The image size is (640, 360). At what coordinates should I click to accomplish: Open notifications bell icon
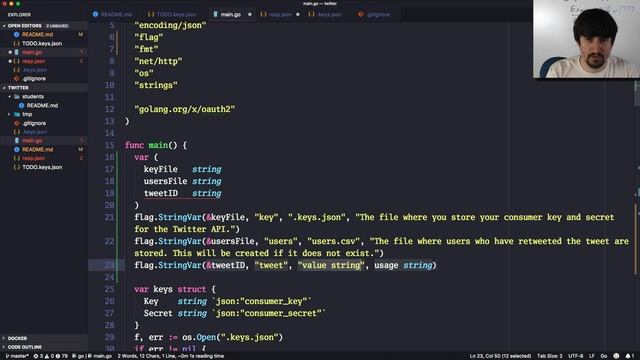click(630, 356)
